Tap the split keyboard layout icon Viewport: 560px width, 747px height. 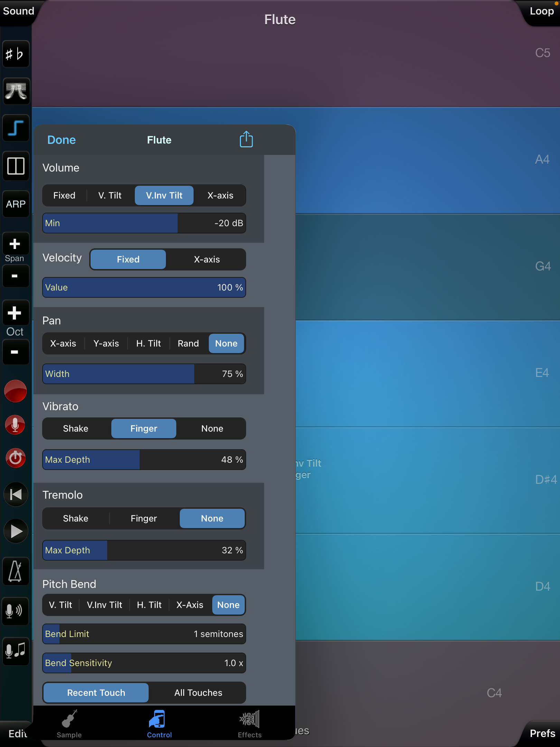[15, 166]
